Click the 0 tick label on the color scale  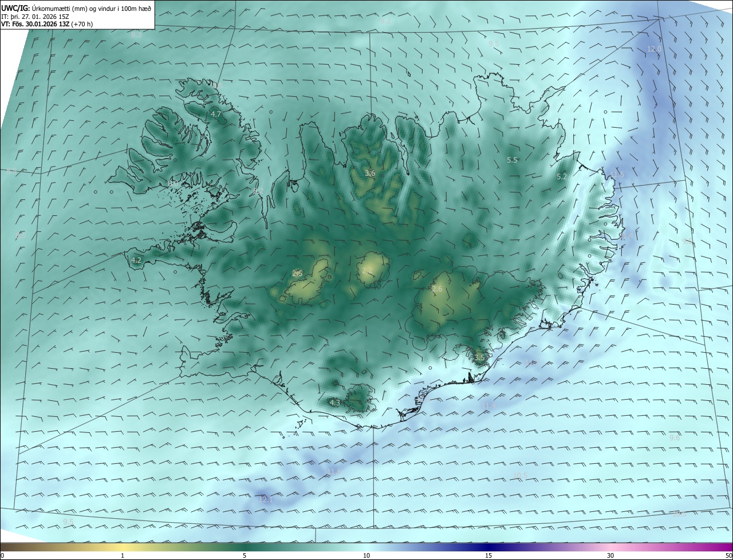click(2, 556)
